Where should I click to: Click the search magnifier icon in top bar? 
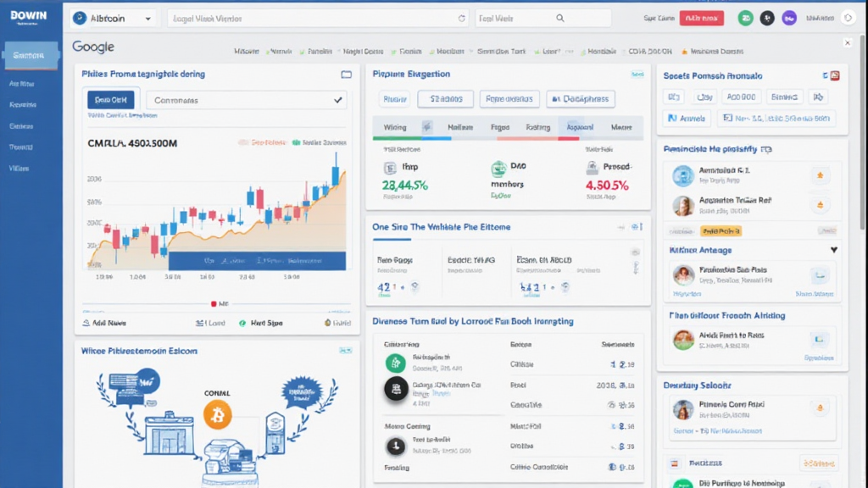pyautogui.click(x=560, y=18)
